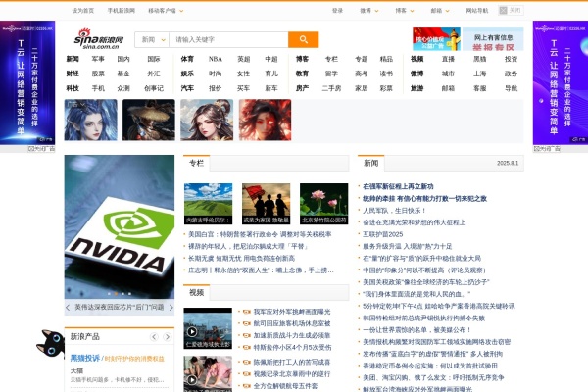Click video icon beside 陈佩斯把打工人的苦写成喜
Image resolution: width=588 pixels, height=392 pixels.
246,362
